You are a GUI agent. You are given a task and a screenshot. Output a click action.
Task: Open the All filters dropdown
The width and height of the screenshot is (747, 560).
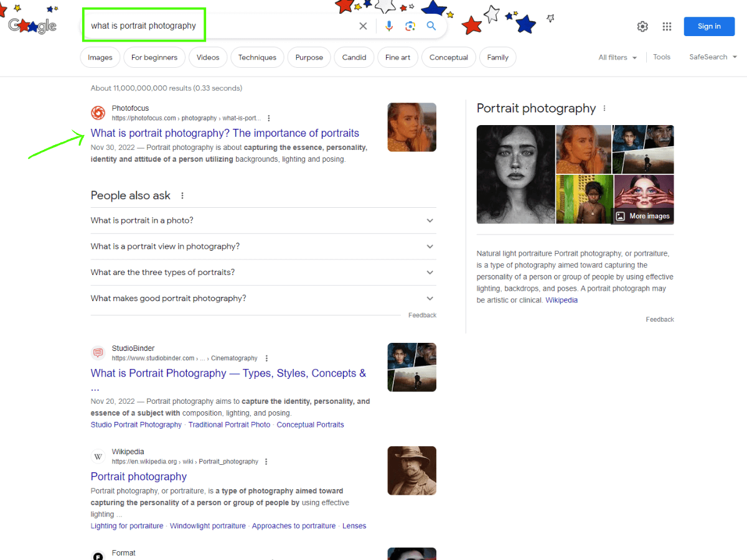point(618,57)
